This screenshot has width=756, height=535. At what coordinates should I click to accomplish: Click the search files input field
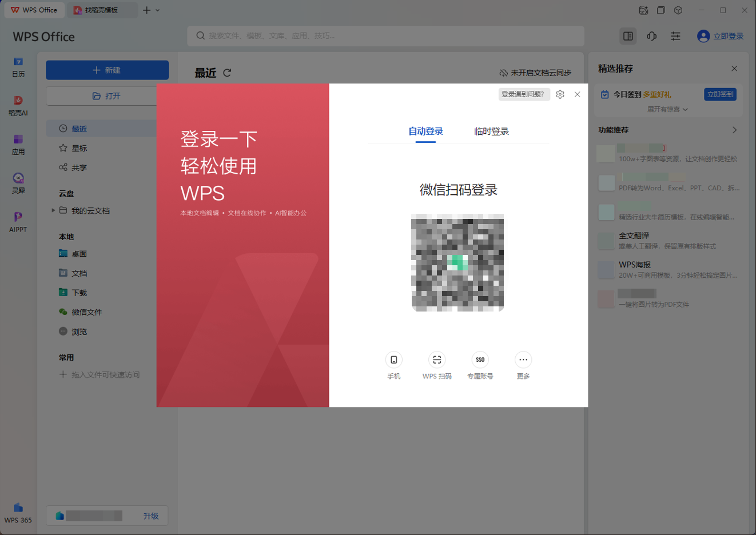pyautogui.click(x=385, y=35)
